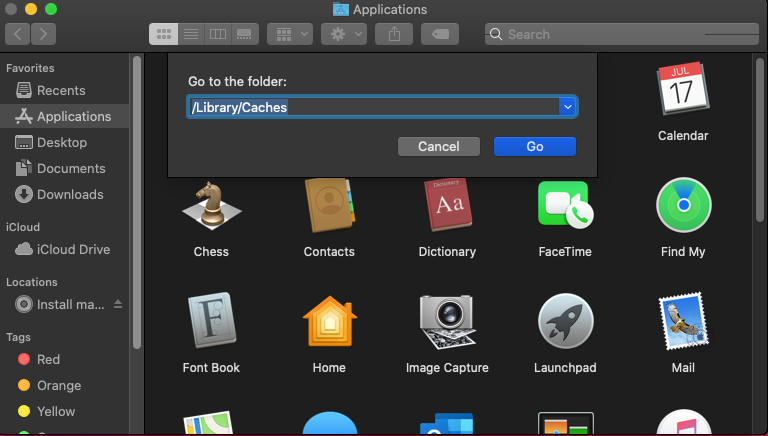Click the Cancel button
Viewport: 768px width, 436px height.
tap(439, 146)
